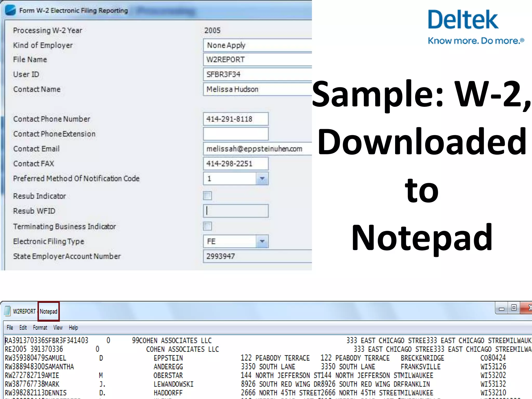Click the RE2005 record line in Notepad
Screen dimensions: 532x399
click(268, 349)
